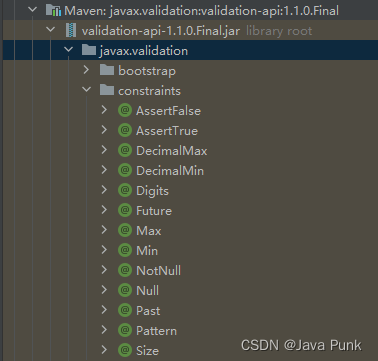This screenshot has height=361, width=378.
Task: Select the 'Pattern' class name
Action: 156,331
